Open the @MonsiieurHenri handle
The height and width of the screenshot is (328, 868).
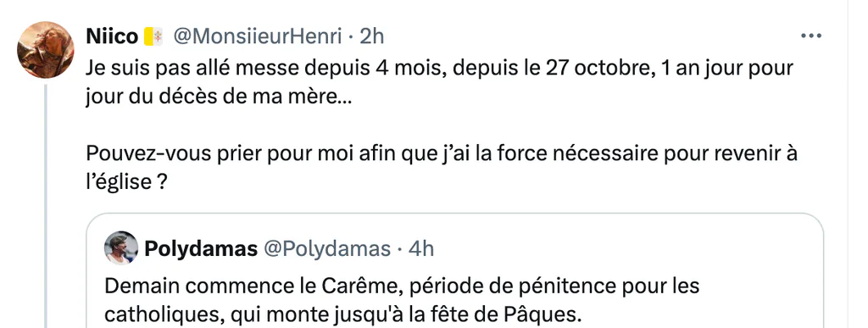(257, 36)
